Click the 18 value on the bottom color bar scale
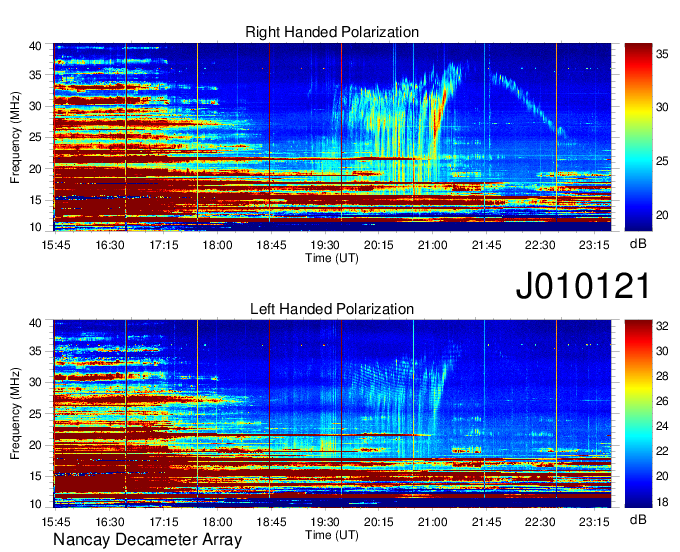 point(662,502)
